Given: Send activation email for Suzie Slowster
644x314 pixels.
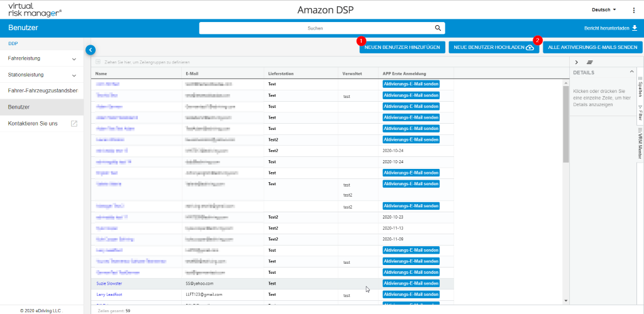Looking at the screenshot, I should coord(411,283).
